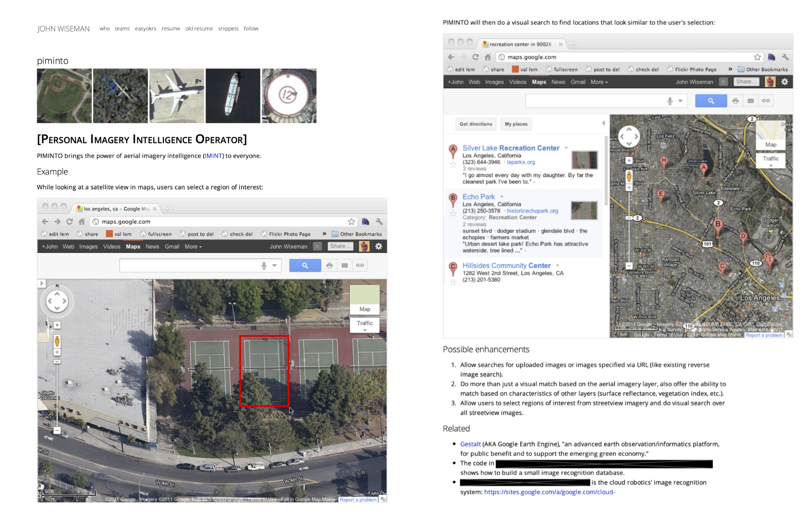
Task: Click the settings gear icon
Action: [785, 82]
